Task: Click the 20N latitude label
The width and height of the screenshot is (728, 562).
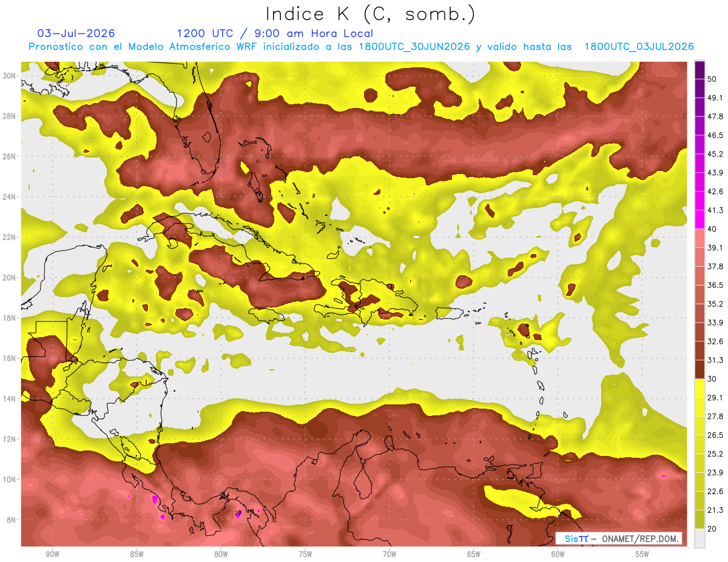Action: coord(8,277)
